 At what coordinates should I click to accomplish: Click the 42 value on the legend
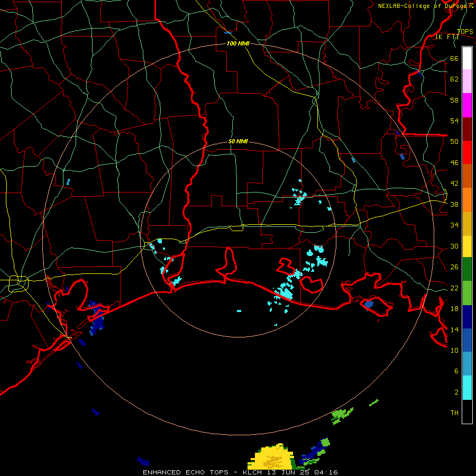(454, 183)
